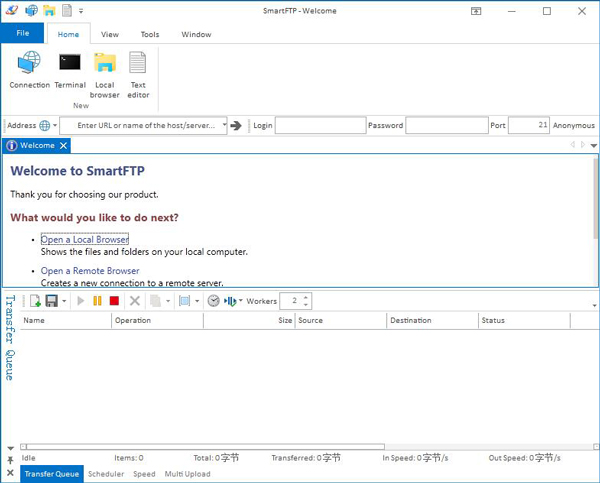This screenshot has width=600, height=483.
Task: Expand the Address protocol dropdown arrow
Action: (55, 125)
